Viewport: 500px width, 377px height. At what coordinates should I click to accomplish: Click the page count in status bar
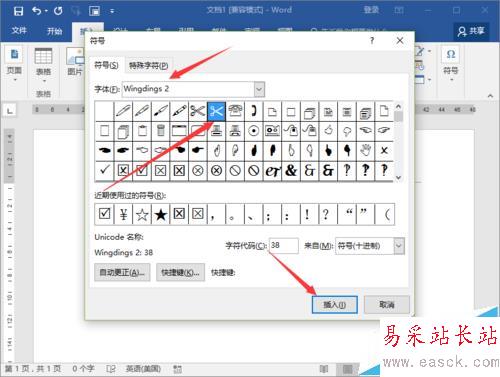pyautogui.click(x=33, y=369)
